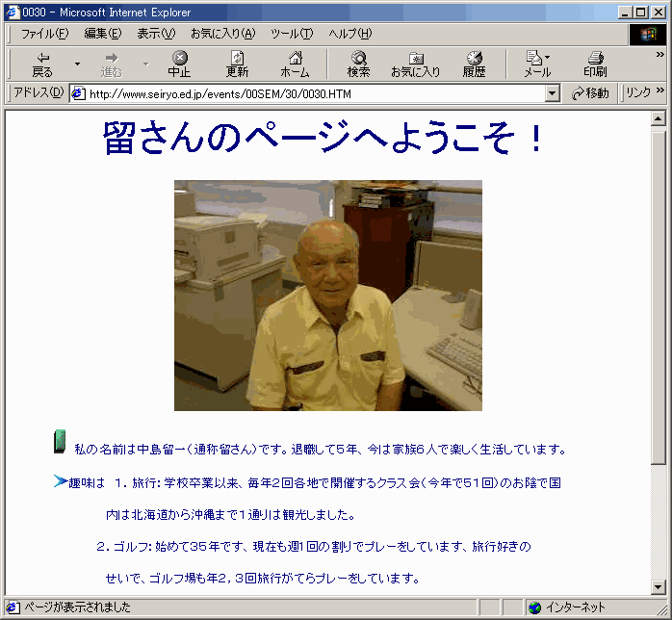Screen dimensions: 672x620
Task: Minimize the Internet Explorer window
Action: coord(626,13)
